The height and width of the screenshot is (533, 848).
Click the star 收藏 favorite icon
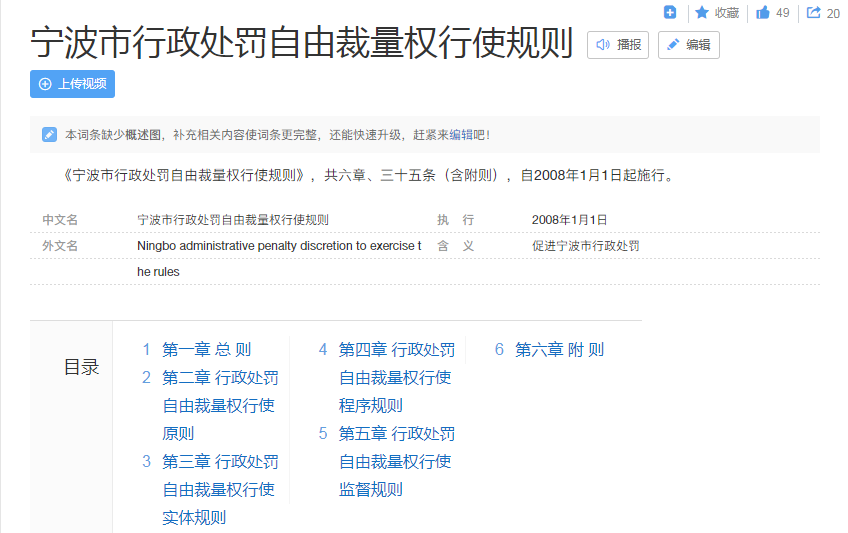point(702,13)
